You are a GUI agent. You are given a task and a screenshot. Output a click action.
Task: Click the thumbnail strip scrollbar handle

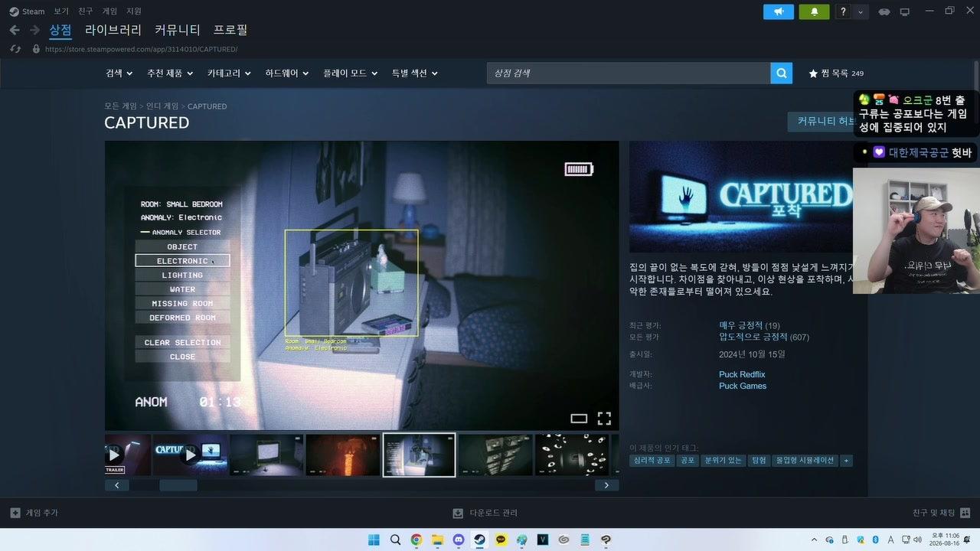(178, 485)
